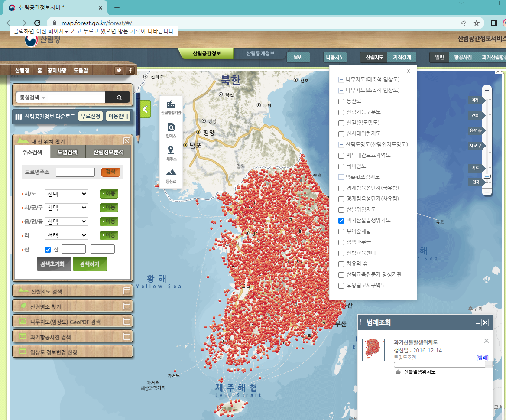Expand the 산림지도 검색 panel
The width and height of the screenshot is (506, 420).
[x=127, y=291]
